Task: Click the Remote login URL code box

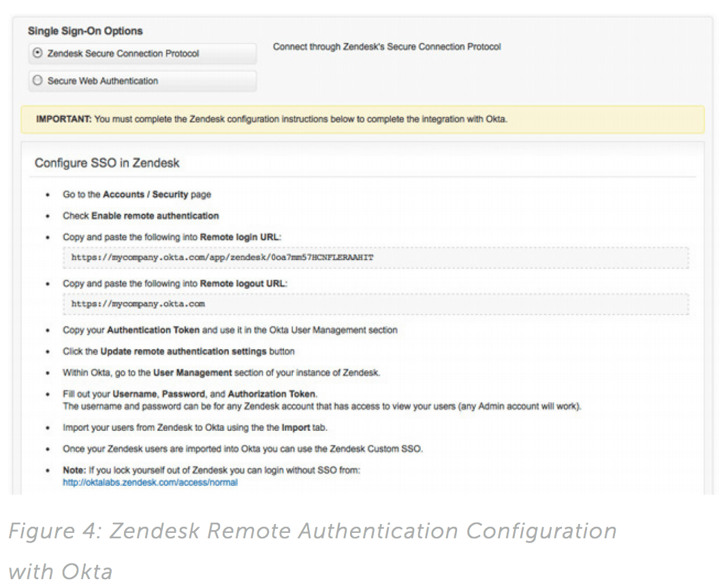Action: click(376, 258)
